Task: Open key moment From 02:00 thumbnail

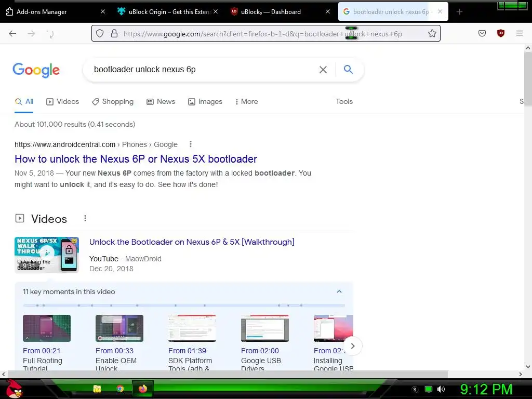Action: [x=265, y=328]
